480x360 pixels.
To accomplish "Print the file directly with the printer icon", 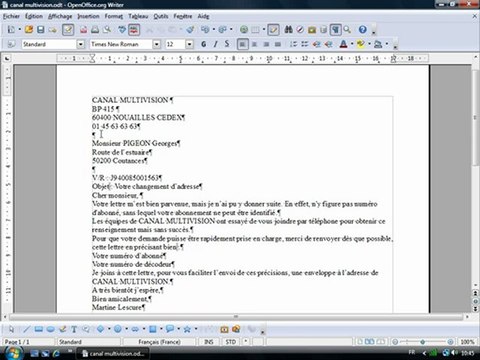I will pos(95,30).
